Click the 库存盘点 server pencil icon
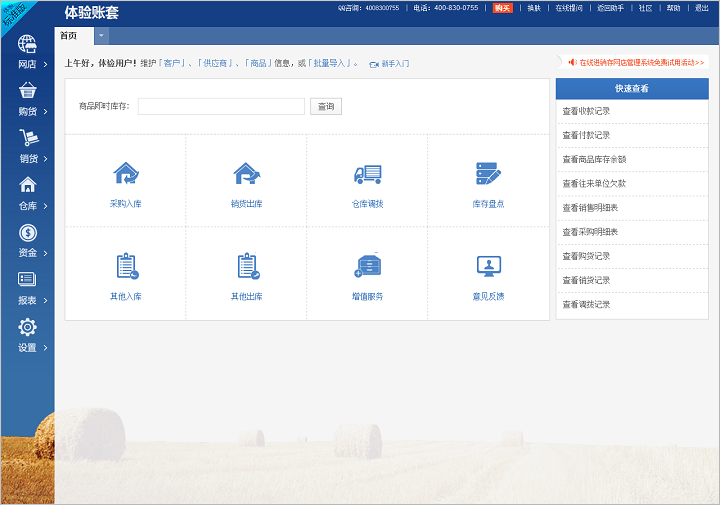The width and height of the screenshot is (720, 505). pos(488,174)
